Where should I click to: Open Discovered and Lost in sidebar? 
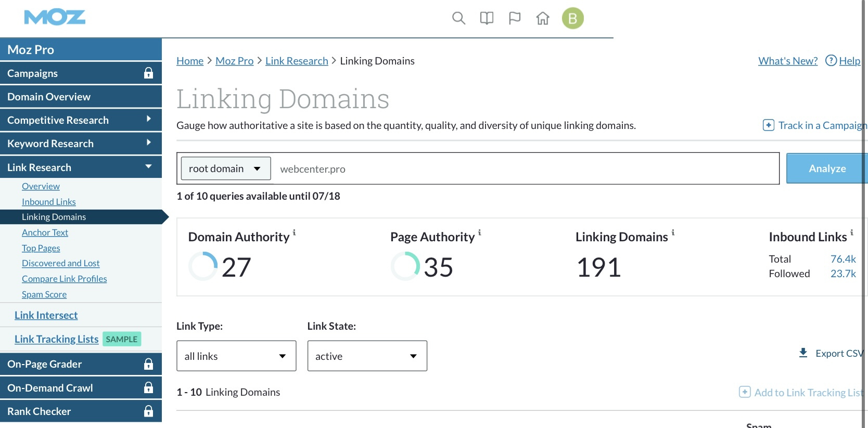click(61, 263)
